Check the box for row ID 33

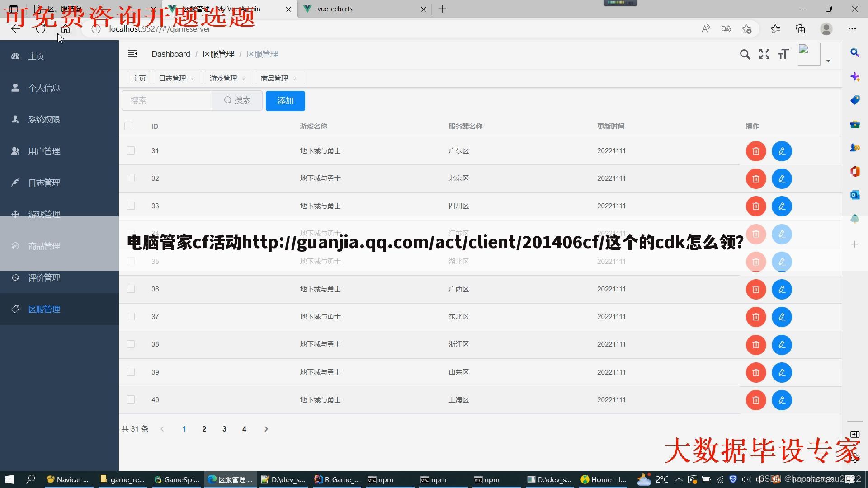[x=131, y=206]
